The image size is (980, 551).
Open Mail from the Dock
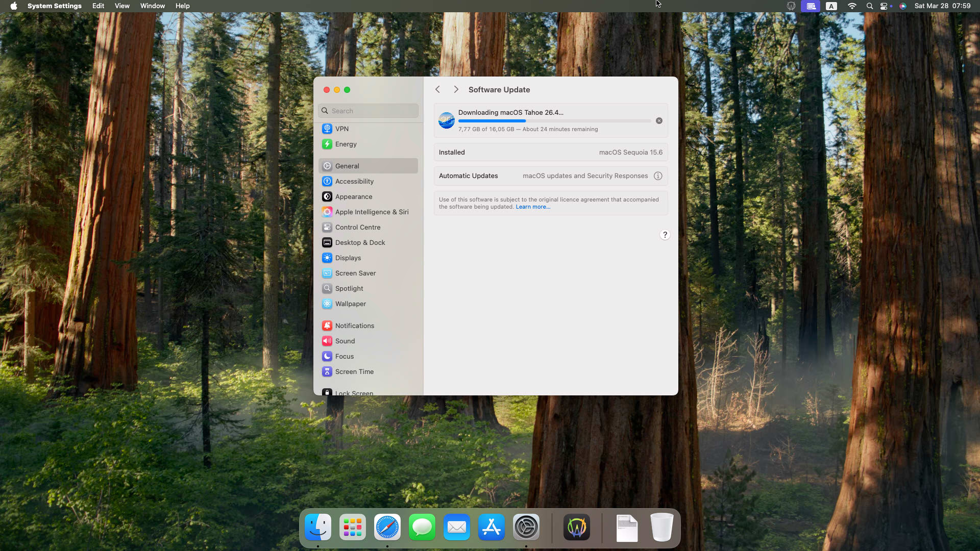tap(457, 527)
